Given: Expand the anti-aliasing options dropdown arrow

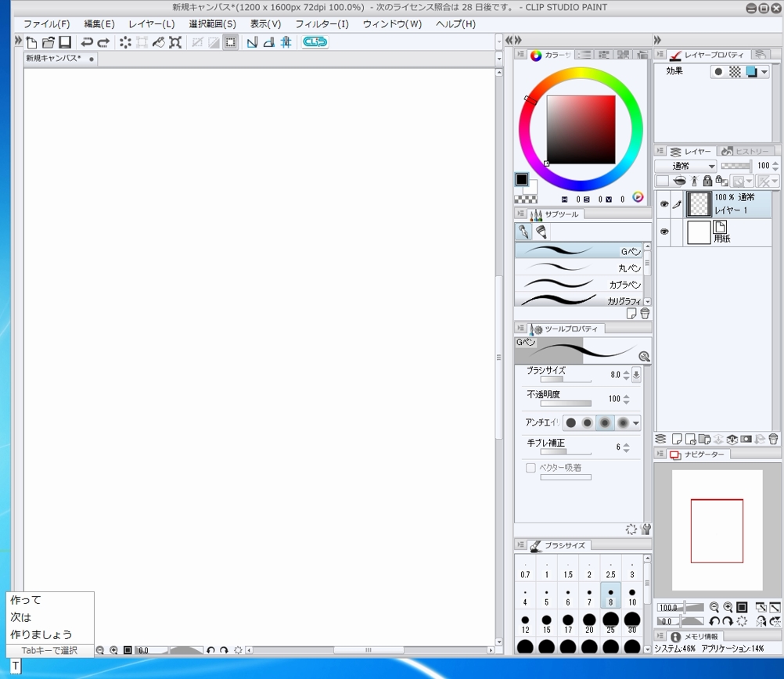Looking at the screenshot, I should 635,423.
